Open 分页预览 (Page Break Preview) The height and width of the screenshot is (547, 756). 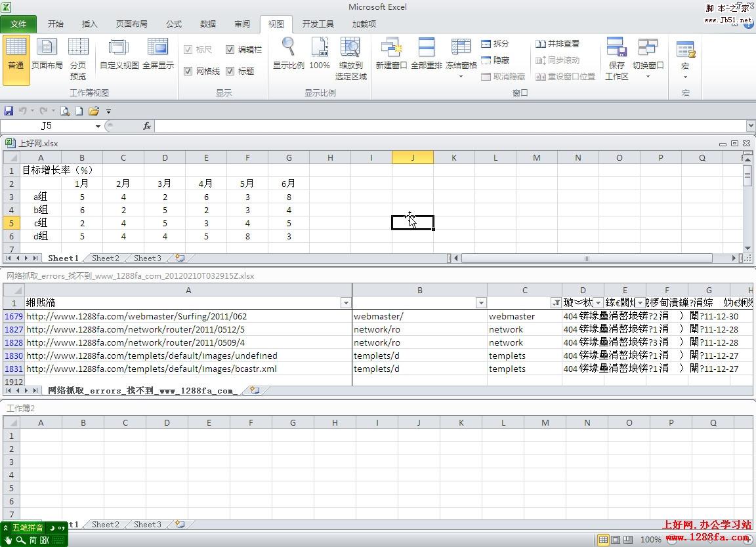78,60
